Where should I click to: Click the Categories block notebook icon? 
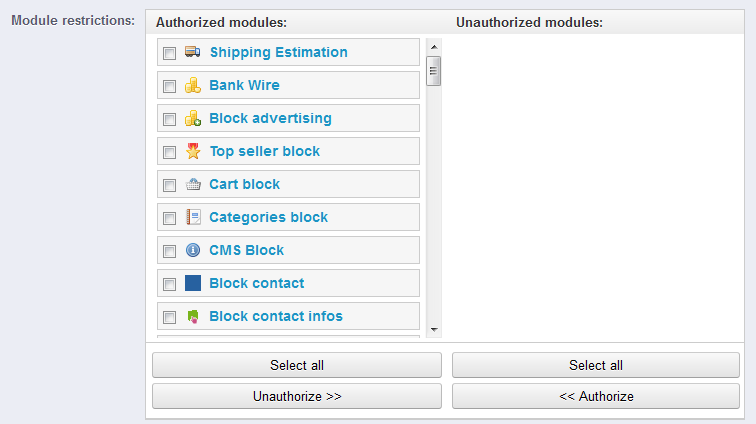pyautogui.click(x=193, y=217)
